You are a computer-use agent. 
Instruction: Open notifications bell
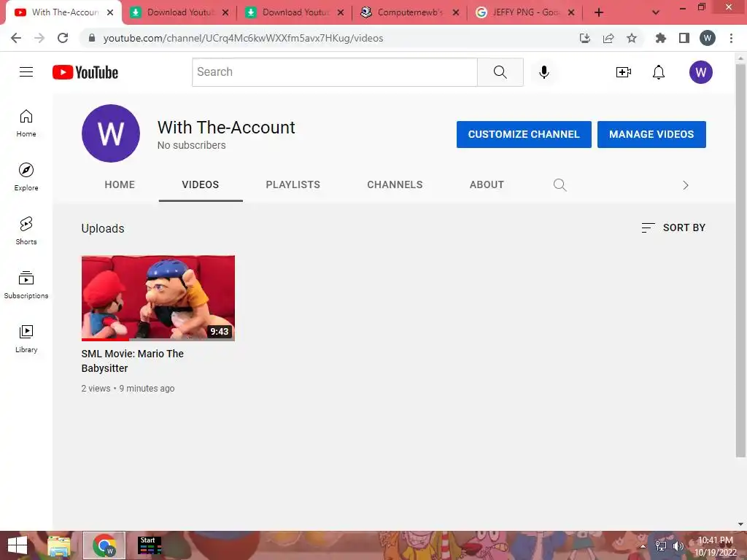[x=659, y=72]
